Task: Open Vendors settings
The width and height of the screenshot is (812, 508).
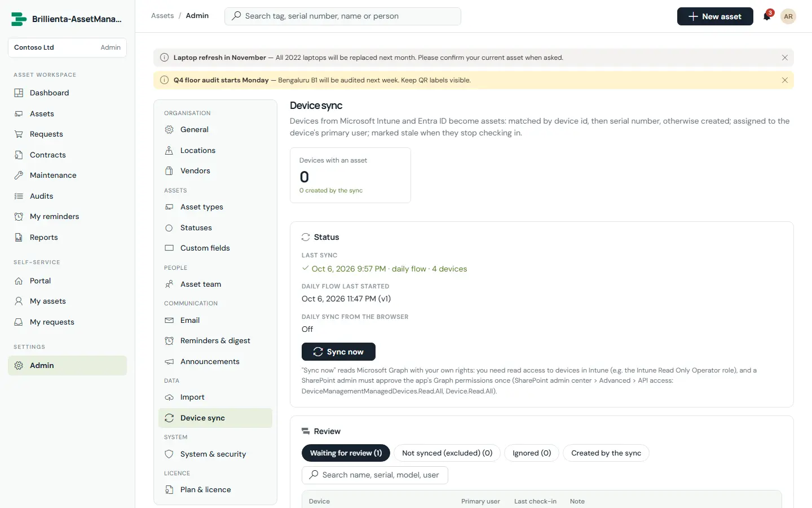Action: tap(215, 170)
